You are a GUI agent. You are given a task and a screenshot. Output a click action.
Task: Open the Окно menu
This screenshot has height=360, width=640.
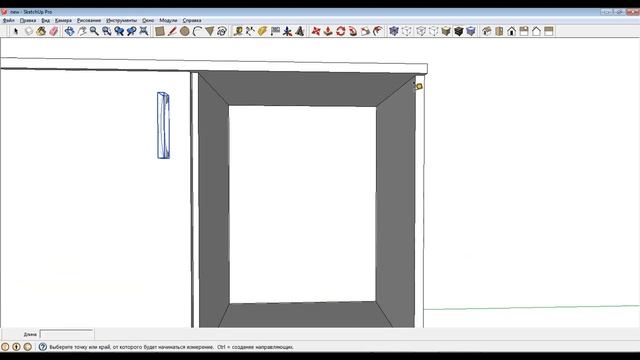[x=148, y=20]
